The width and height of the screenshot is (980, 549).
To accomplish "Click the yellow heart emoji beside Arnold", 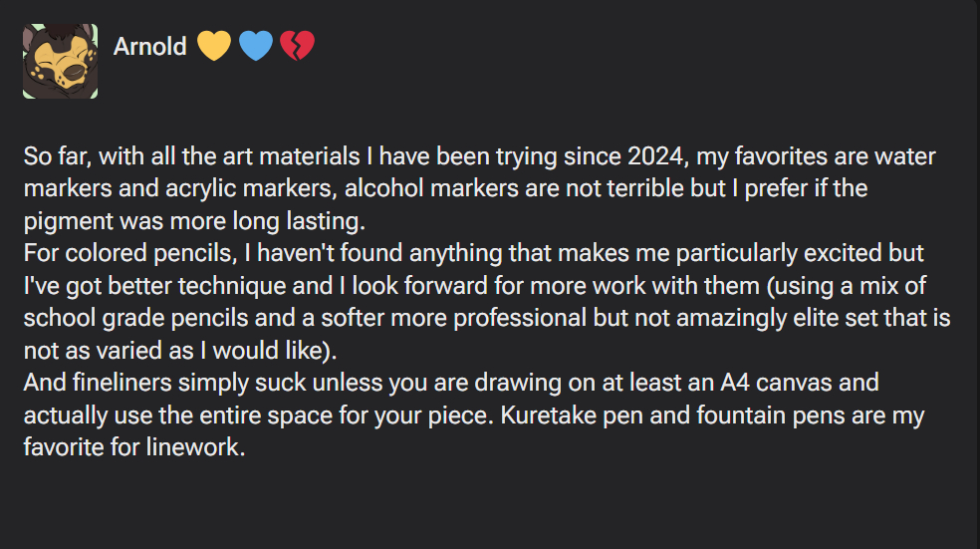I will [x=214, y=46].
